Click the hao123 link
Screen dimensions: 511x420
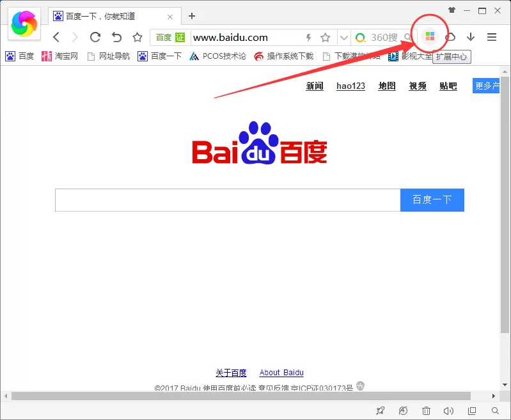pyautogui.click(x=350, y=86)
